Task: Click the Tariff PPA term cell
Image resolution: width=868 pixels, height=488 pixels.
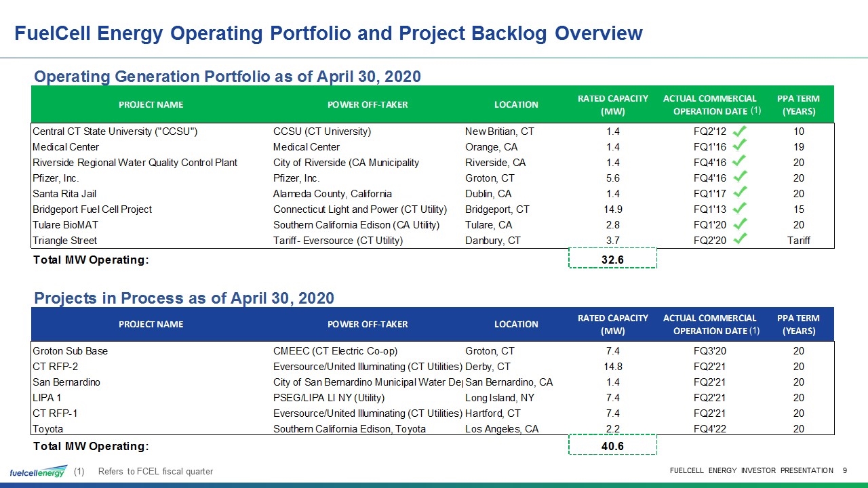Action: [799, 241]
